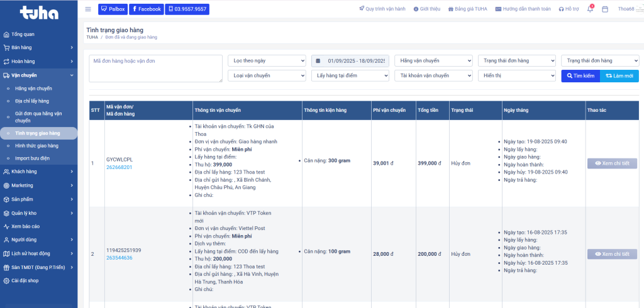The image size is (644, 308).
Task: Open Pálbox chat button
Action: [113, 9]
